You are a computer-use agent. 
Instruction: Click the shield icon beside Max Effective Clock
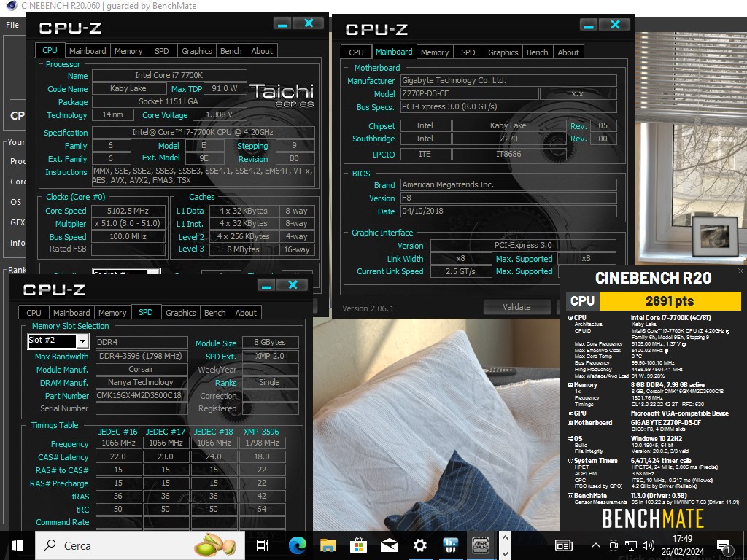[666, 351]
